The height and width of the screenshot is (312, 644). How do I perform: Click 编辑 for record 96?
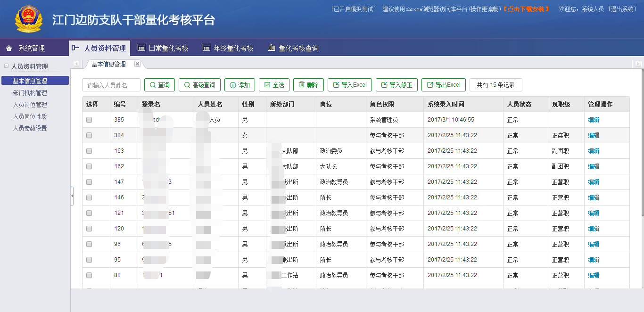coord(594,244)
